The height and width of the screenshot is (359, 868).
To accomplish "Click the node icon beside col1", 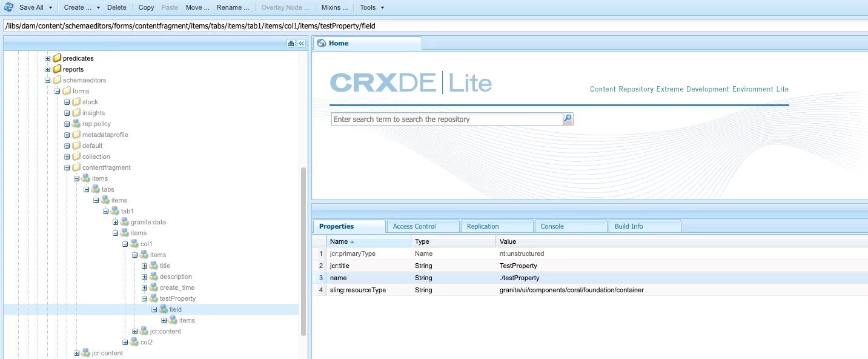I will coord(134,244).
